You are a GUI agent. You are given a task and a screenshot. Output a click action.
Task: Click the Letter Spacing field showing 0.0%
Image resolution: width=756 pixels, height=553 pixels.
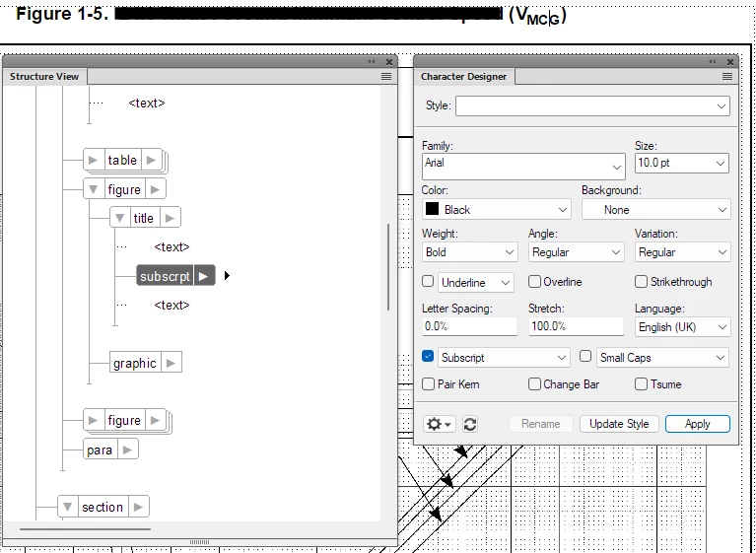[x=469, y=326]
